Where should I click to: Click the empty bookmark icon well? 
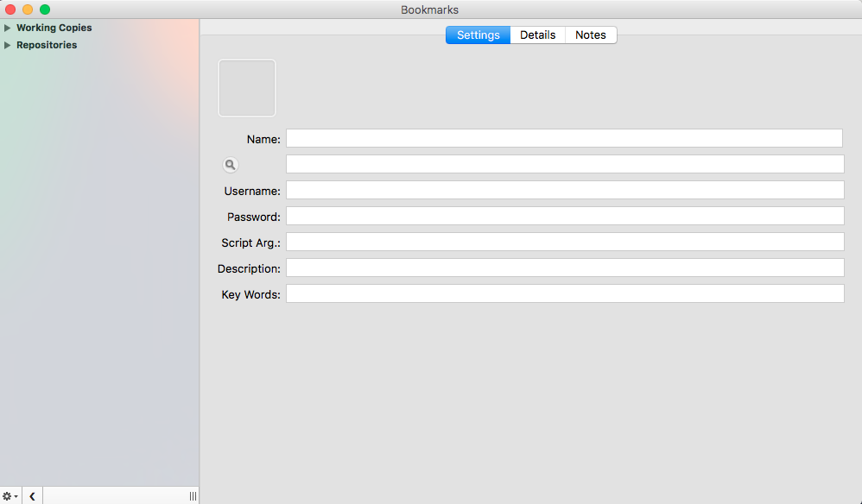pos(247,88)
